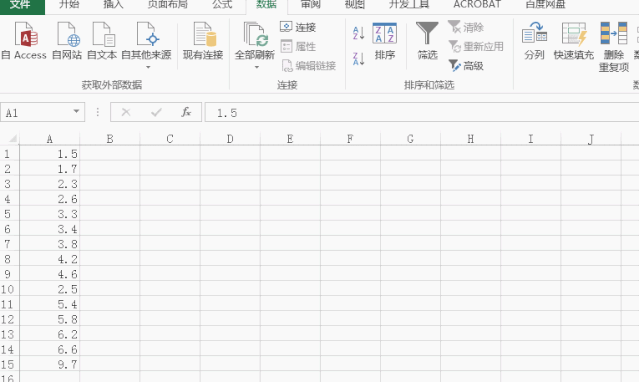The height and width of the screenshot is (382, 639).
Task: Select cell with value 5.4
Action: [49, 304]
